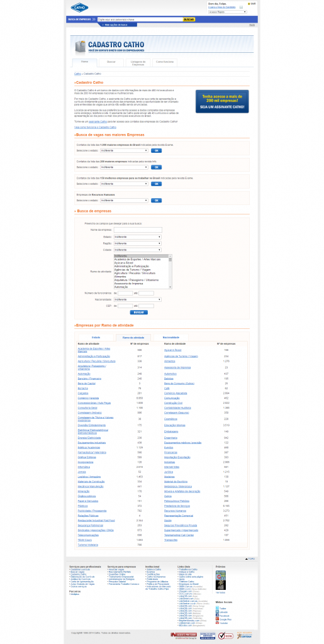Click the TOPO back-to-top arrow
This screenshot has height=644, width=324.
[247, 559]
